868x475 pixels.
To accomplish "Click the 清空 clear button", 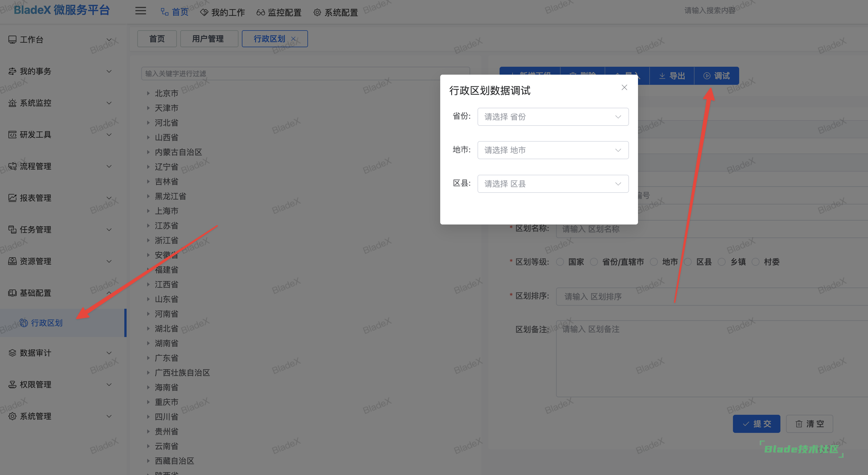I will point(810,424).
